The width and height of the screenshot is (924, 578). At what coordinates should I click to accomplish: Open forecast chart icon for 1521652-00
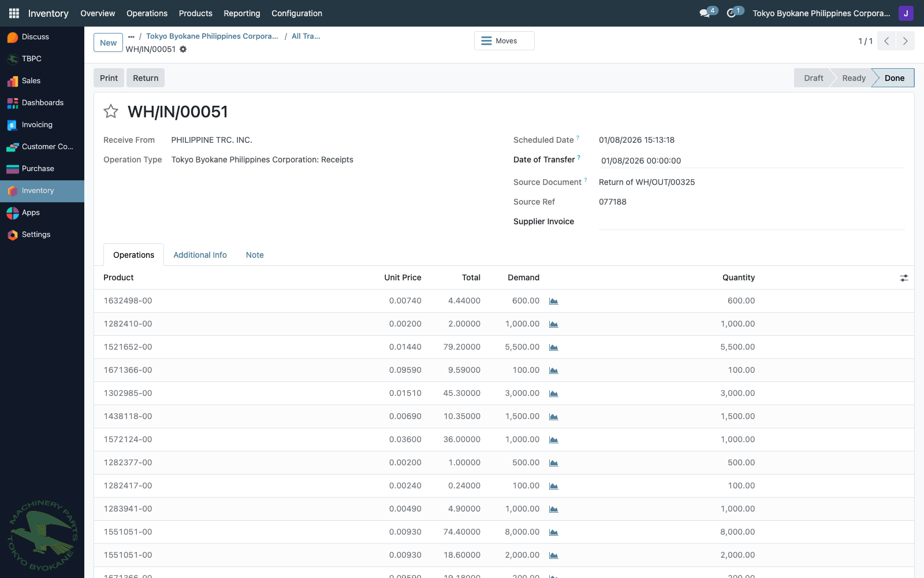pos(553,347)
